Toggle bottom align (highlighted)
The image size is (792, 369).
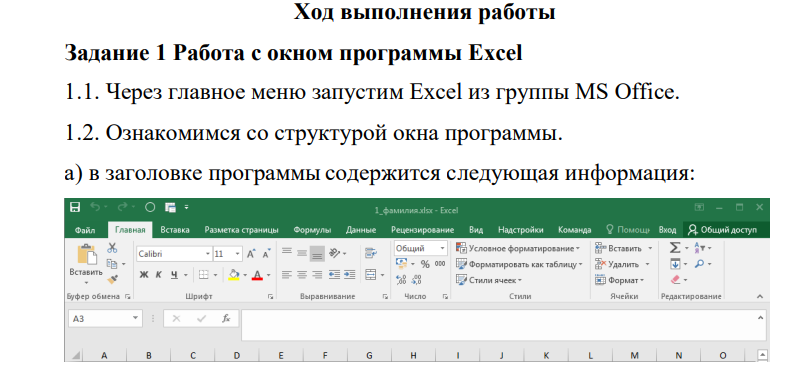[317, 253]
